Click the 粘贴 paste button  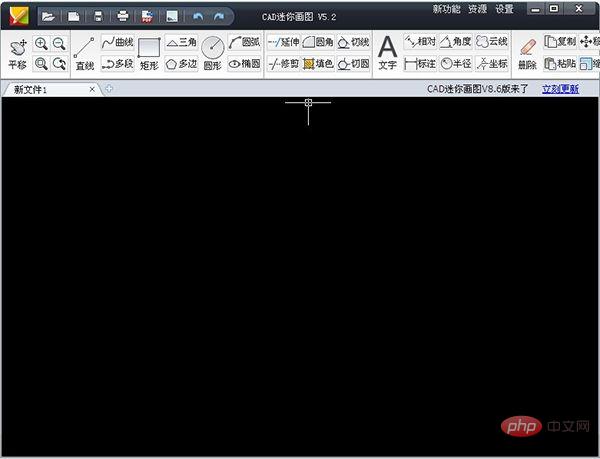pyautogui.click(x=560, y=64)
